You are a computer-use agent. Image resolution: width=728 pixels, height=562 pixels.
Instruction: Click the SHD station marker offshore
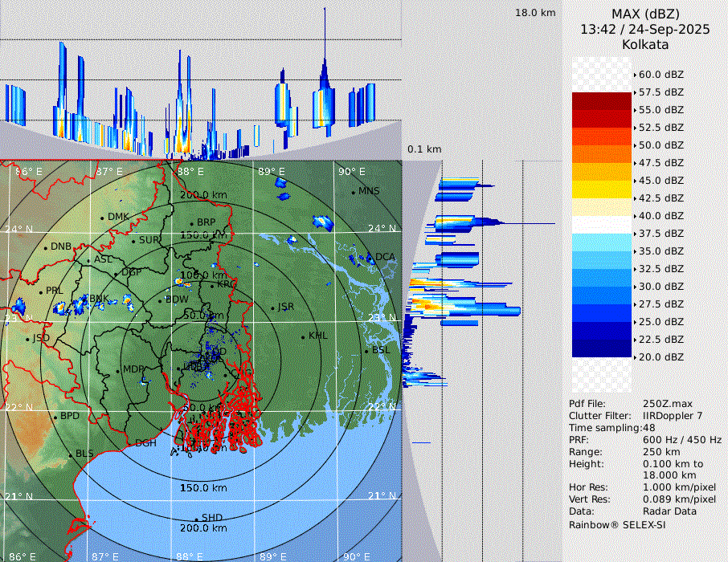tap(196, 519)
